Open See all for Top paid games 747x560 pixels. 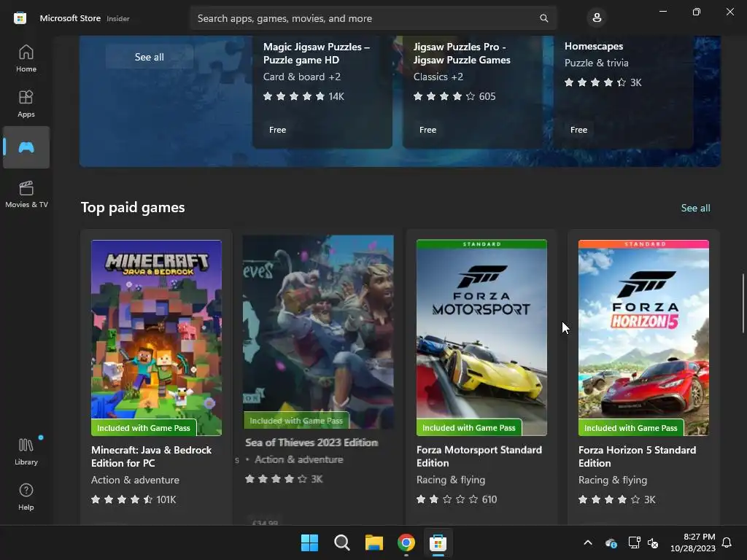click(x=695, y=208)
